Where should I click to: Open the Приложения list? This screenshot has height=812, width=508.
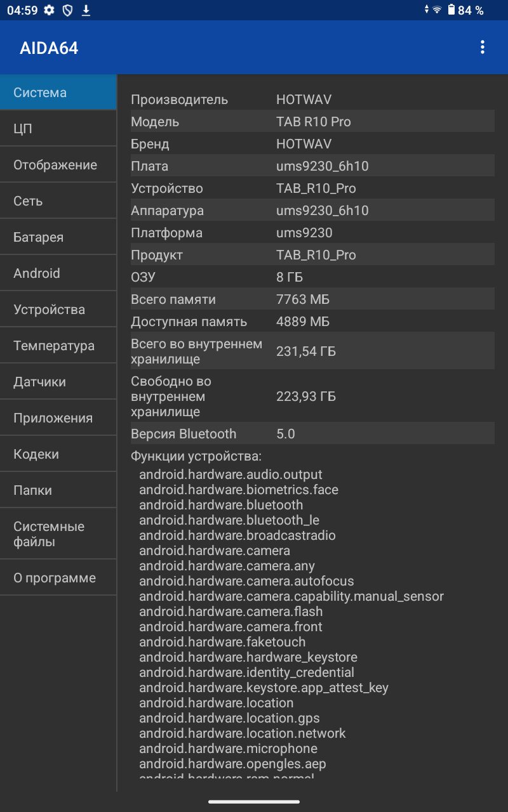58,418
